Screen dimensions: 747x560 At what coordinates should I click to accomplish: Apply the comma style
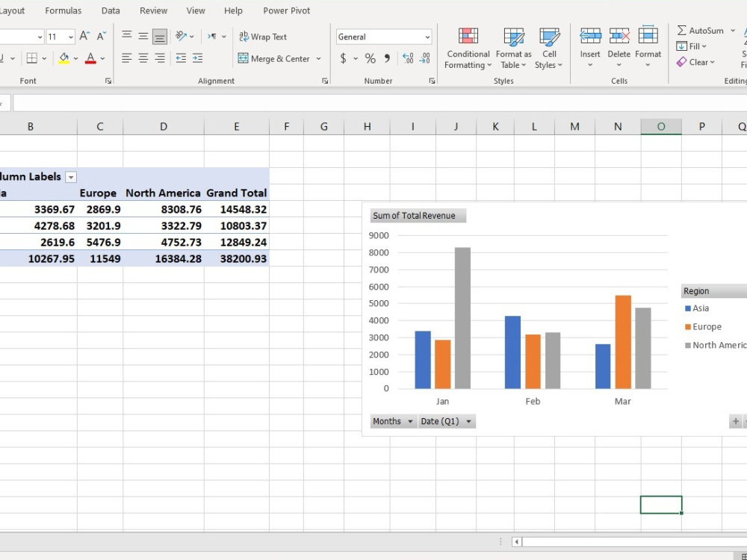click(x=387, y=58)
